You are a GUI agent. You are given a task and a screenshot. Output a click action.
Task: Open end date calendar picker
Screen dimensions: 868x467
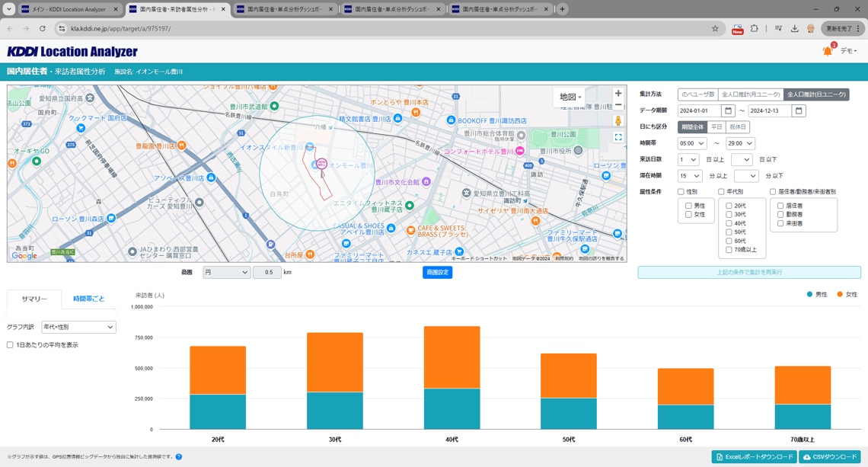coord(799,111)
